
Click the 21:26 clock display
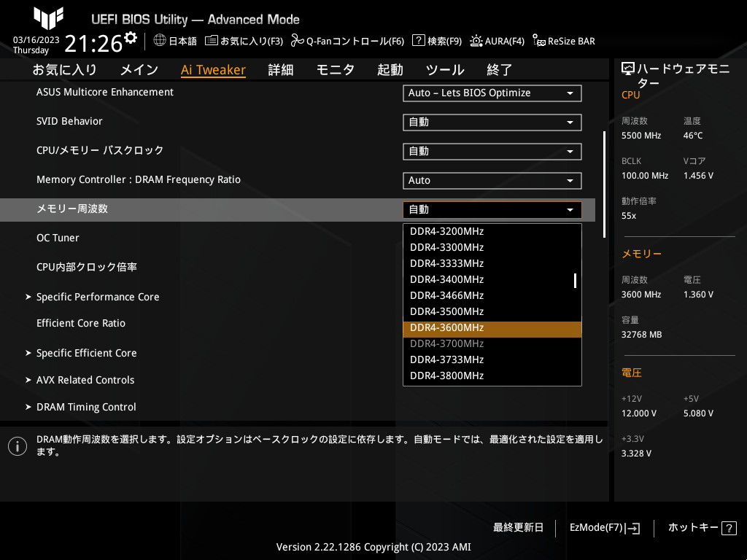(x=93, y=44)
